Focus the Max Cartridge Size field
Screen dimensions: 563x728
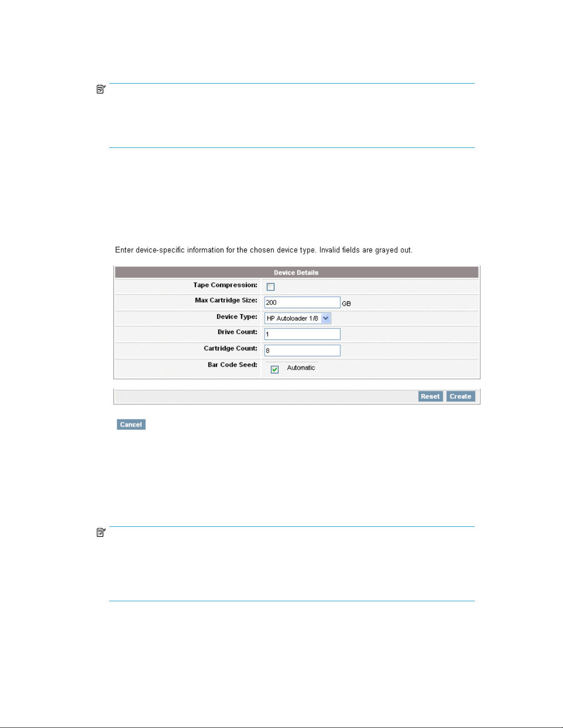click(x=302, y=302)
